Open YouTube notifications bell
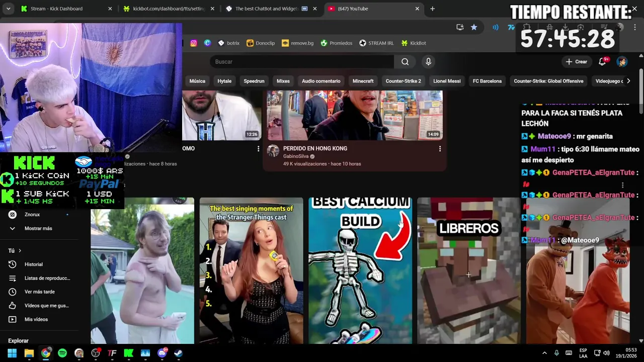The height and width of the screenshot is (362, 644). 602,61
